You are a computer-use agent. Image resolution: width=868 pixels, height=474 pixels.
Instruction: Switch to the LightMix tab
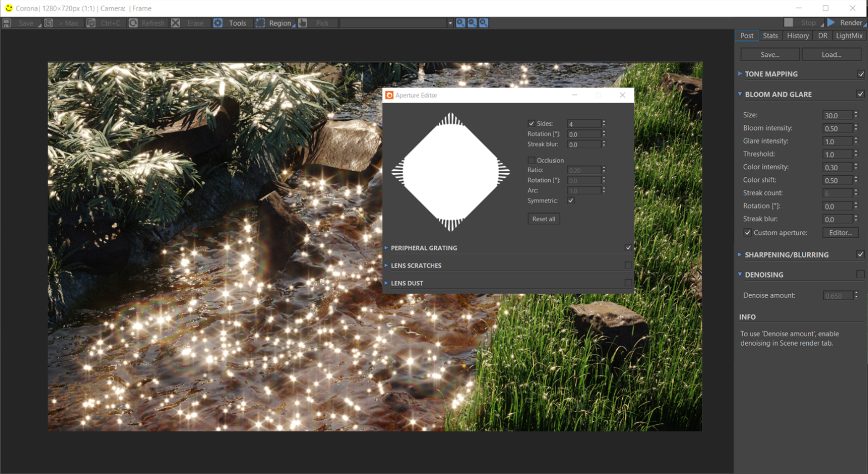849,35
